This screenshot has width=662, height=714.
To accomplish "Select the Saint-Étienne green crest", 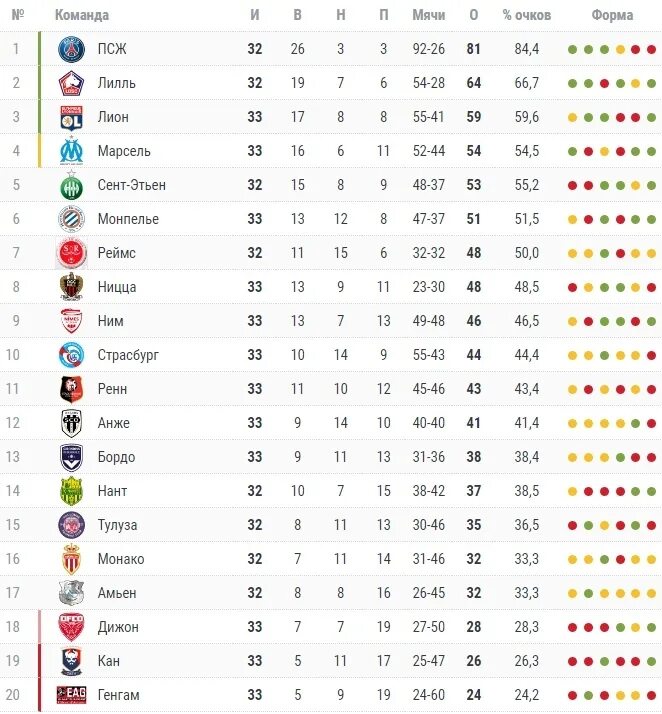I will [x=71, y=185].
